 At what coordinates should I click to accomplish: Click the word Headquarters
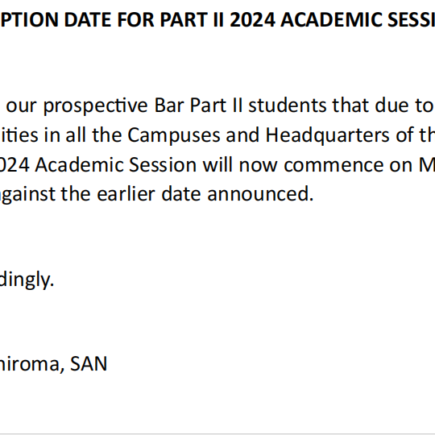[327, 136]
